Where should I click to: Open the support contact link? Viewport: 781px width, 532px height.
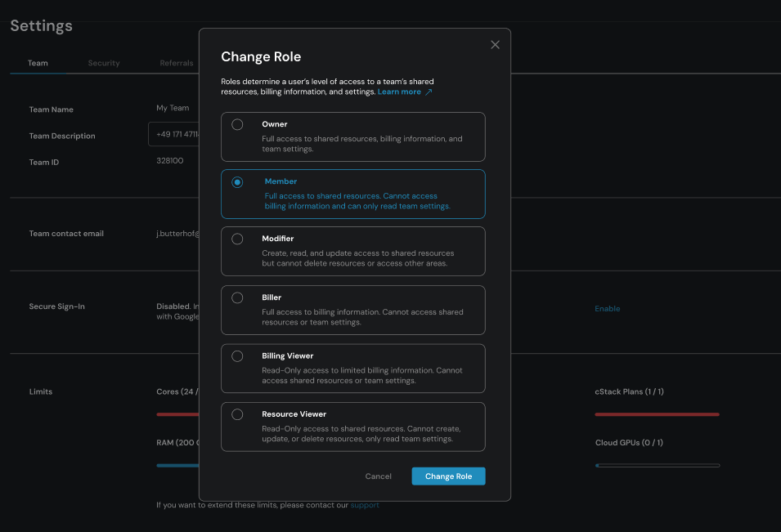(365, 505)
